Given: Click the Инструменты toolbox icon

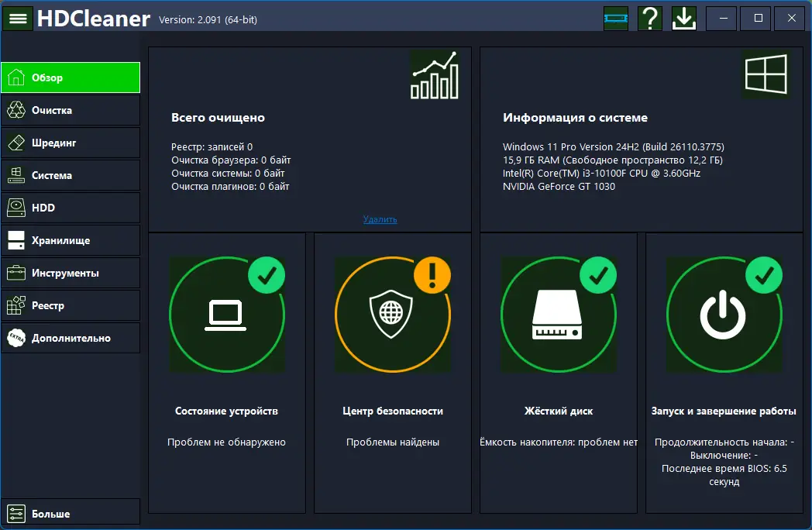Looking at the screenshot, I should tap(16, 273).
